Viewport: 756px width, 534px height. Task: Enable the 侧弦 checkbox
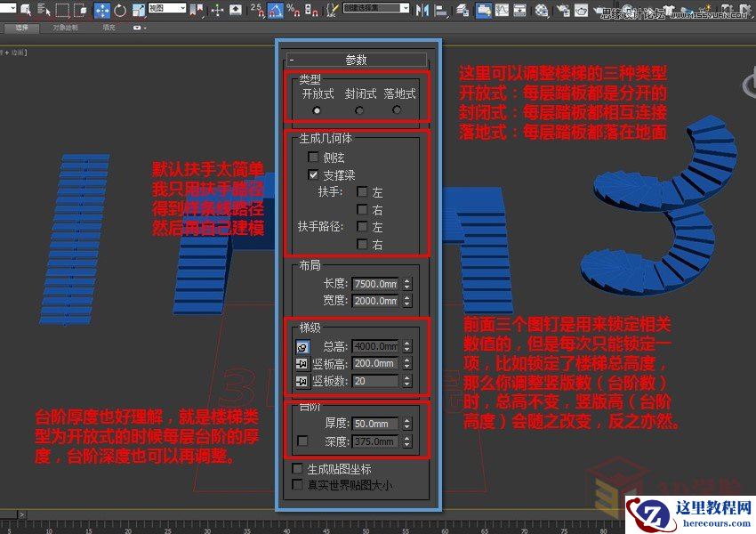(x=313, y=158)
